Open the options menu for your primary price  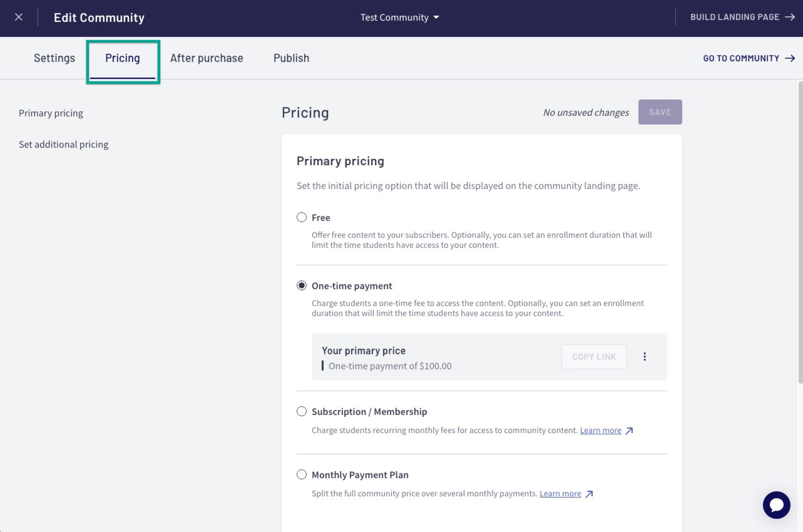pos(645,356)
